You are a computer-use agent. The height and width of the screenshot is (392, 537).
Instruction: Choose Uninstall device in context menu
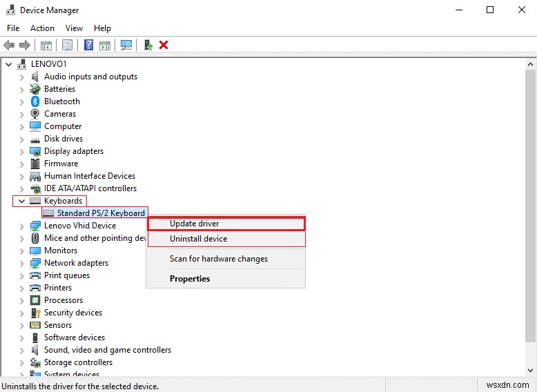[x=226, y=239]
